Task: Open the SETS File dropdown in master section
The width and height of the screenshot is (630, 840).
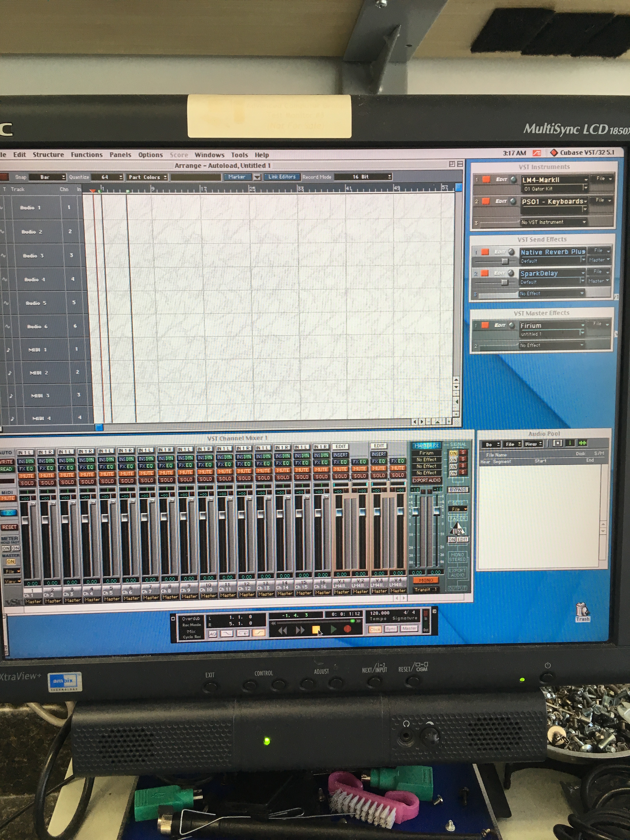Action: pyautogui.click(x=457, y=509)
